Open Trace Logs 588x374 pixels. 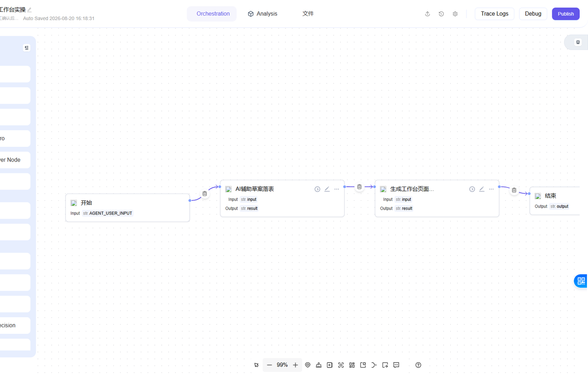[x=495, y=14]
